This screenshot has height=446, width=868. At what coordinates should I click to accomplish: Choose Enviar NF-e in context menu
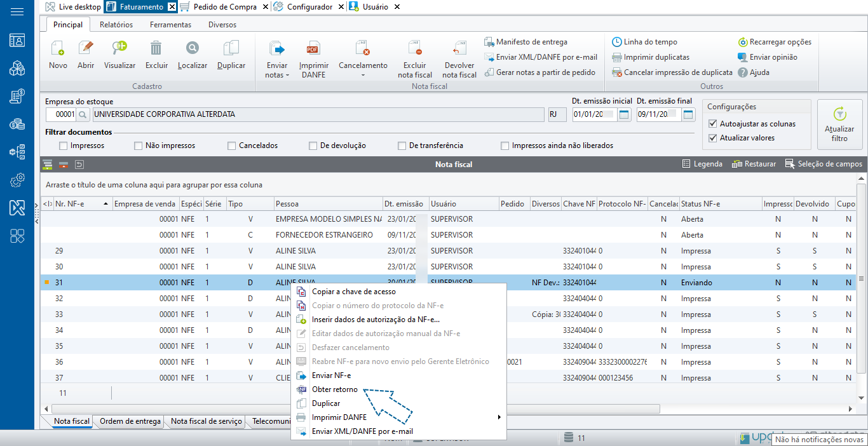pos(331,375)
